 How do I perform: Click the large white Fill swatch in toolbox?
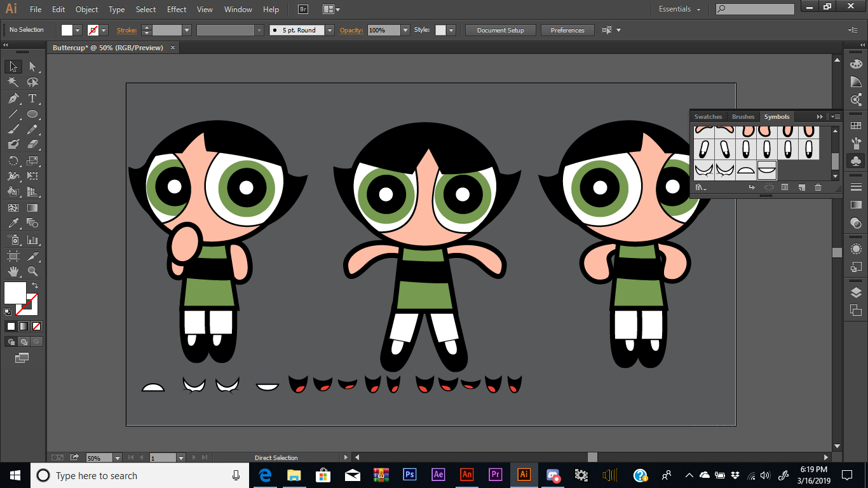pos(15,293)
